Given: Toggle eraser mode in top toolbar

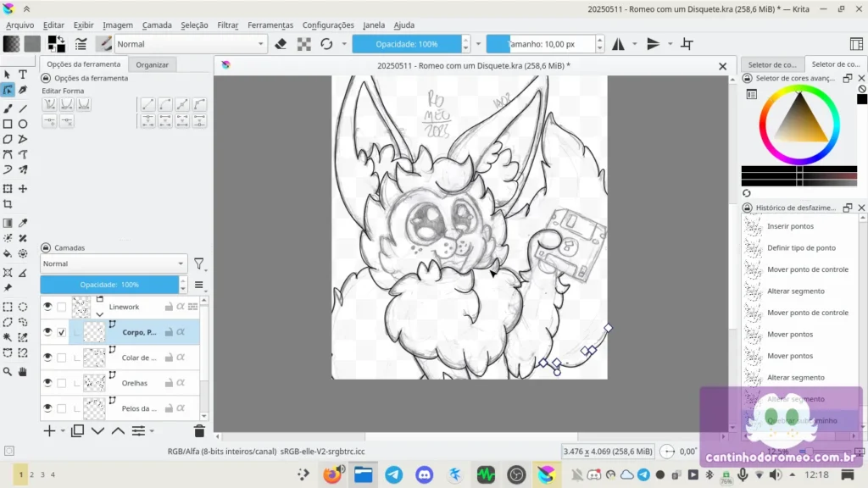Looking at the screenshot, I should pyautogui.click(x=281, y=44).
